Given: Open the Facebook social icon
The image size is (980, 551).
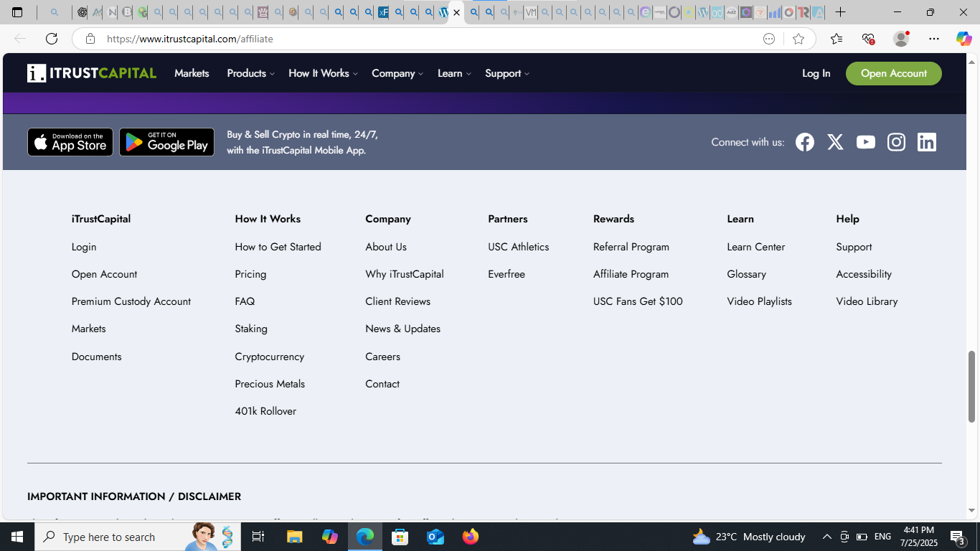Looking at the screenshot, I should (x=805, y=142).
